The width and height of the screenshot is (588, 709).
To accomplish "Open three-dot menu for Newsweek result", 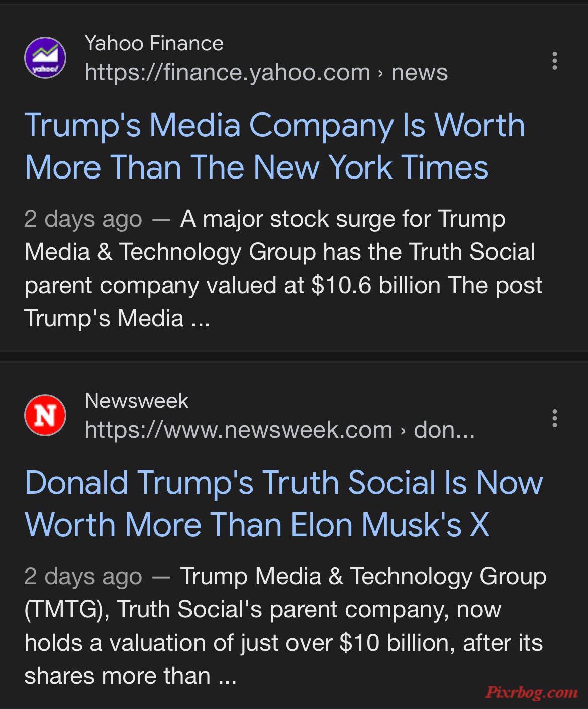I will pyautogui.click(x=554, y=418).
